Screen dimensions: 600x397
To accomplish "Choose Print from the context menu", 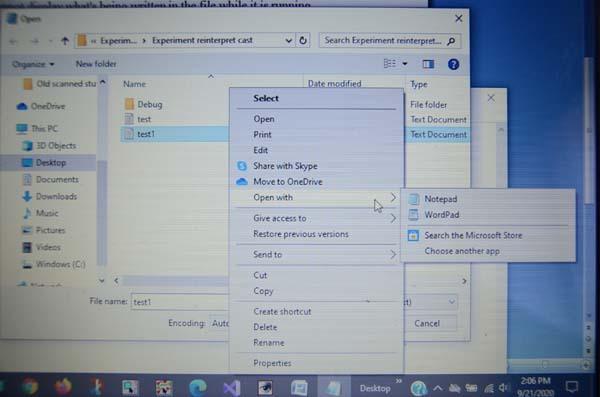I will click(x=262, y=135).
